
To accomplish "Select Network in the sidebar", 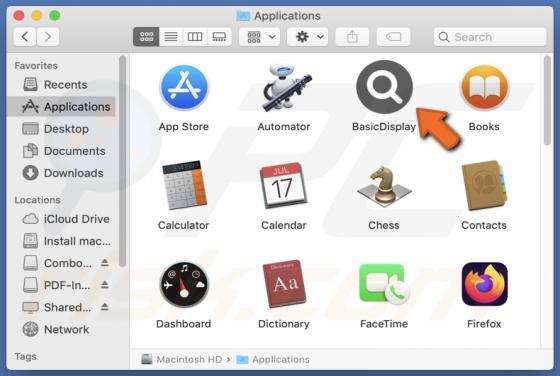I will click(61, 329).
